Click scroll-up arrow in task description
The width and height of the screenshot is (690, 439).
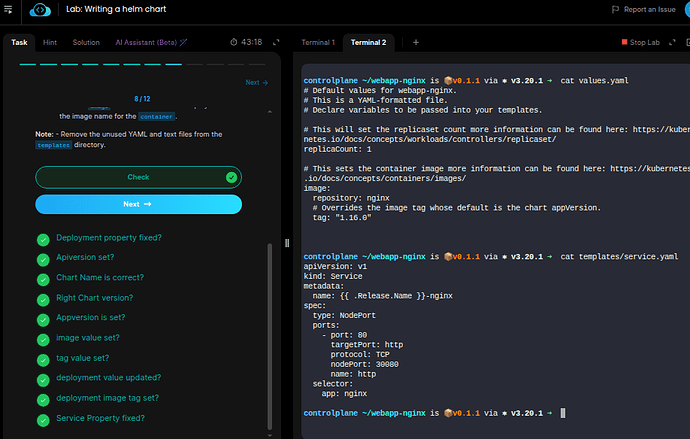point(268,111)
